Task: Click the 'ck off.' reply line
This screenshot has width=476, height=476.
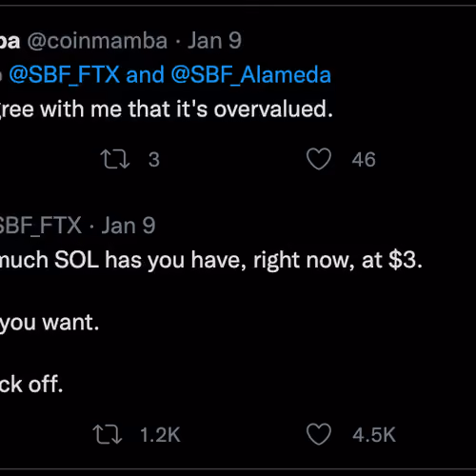Action: tap(31, 385)
